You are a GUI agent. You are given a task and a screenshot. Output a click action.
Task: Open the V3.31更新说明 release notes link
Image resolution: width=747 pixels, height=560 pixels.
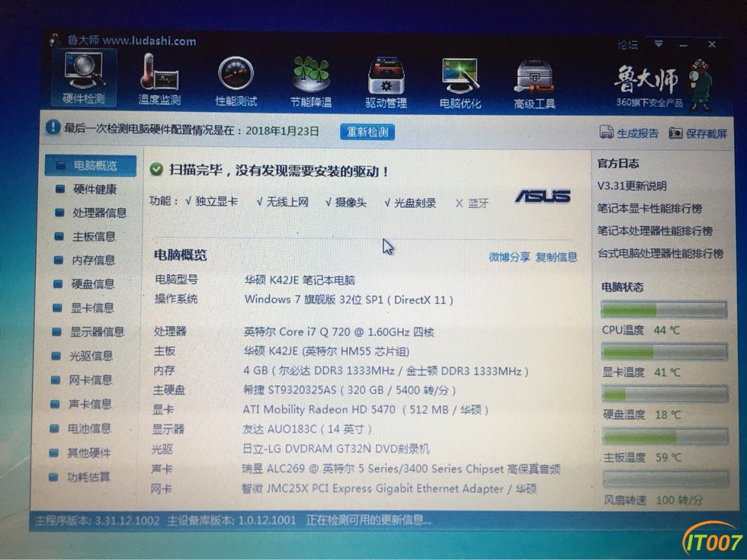pyautogui.click(x=632, y=186)
